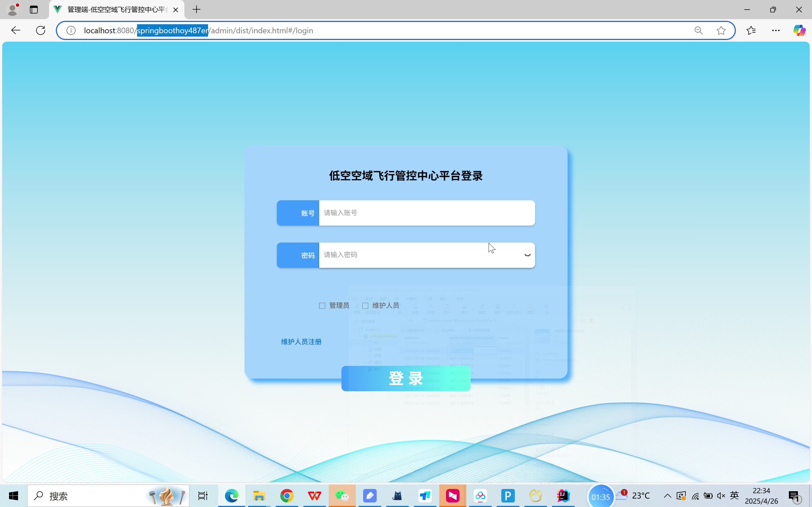Open tab actions menu icon
The image size is (812, 507).
coord(34,9)
